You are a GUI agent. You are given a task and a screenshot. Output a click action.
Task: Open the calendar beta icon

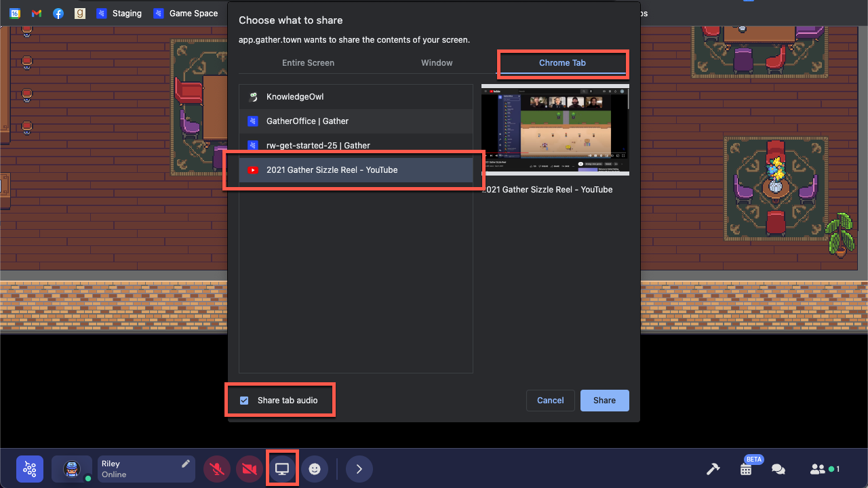(747, 468)
